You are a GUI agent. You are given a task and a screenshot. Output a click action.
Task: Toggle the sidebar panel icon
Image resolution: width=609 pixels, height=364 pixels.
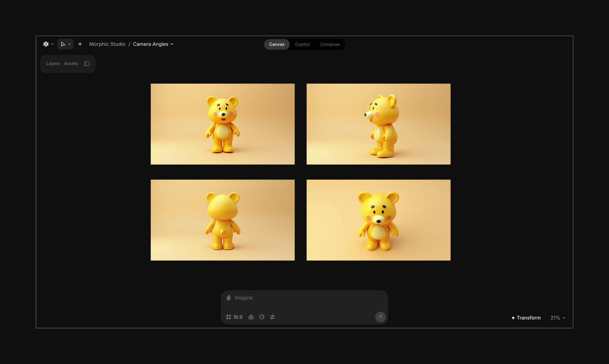pos(87,64)
